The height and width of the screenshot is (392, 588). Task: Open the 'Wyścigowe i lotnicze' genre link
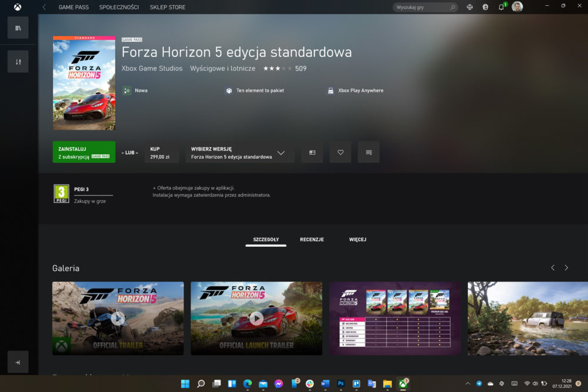223,69
